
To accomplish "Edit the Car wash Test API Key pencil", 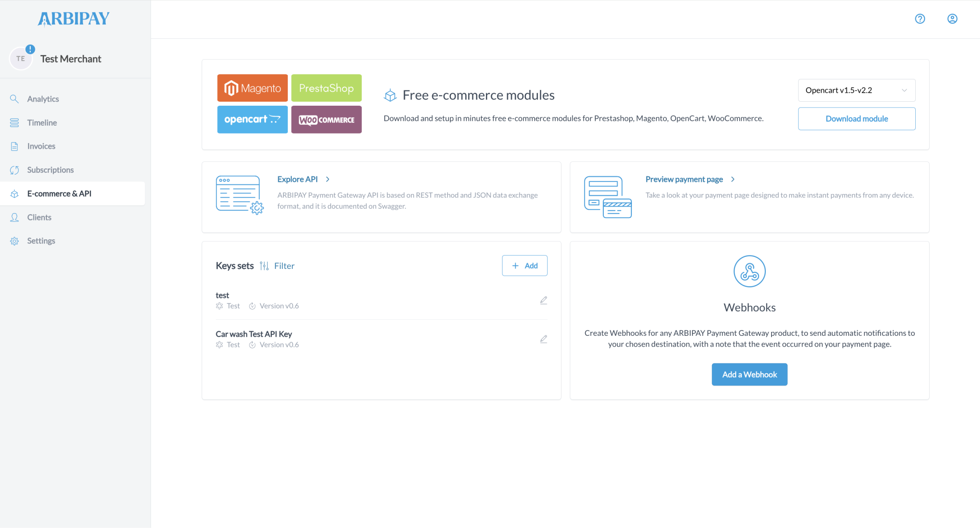I will 543,339.
